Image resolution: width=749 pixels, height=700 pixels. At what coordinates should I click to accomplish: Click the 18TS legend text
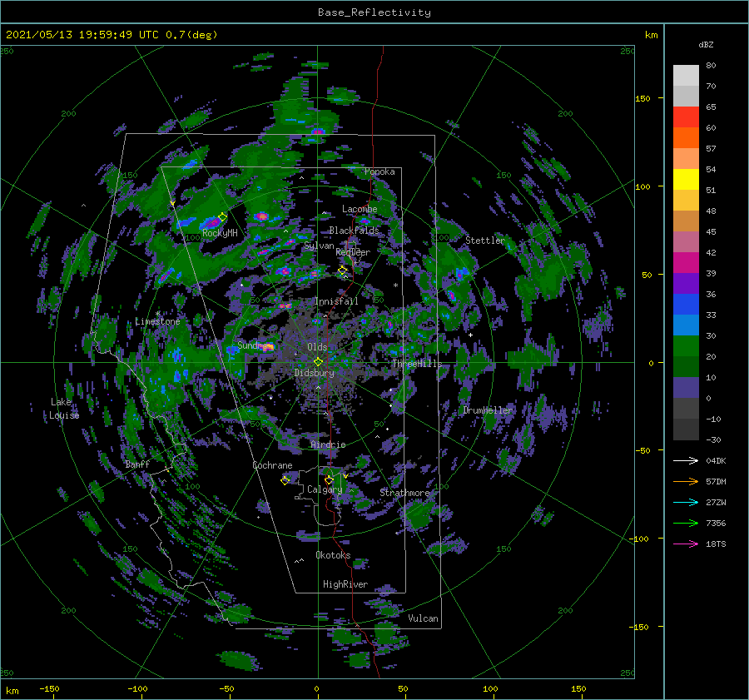click(716, 544)
